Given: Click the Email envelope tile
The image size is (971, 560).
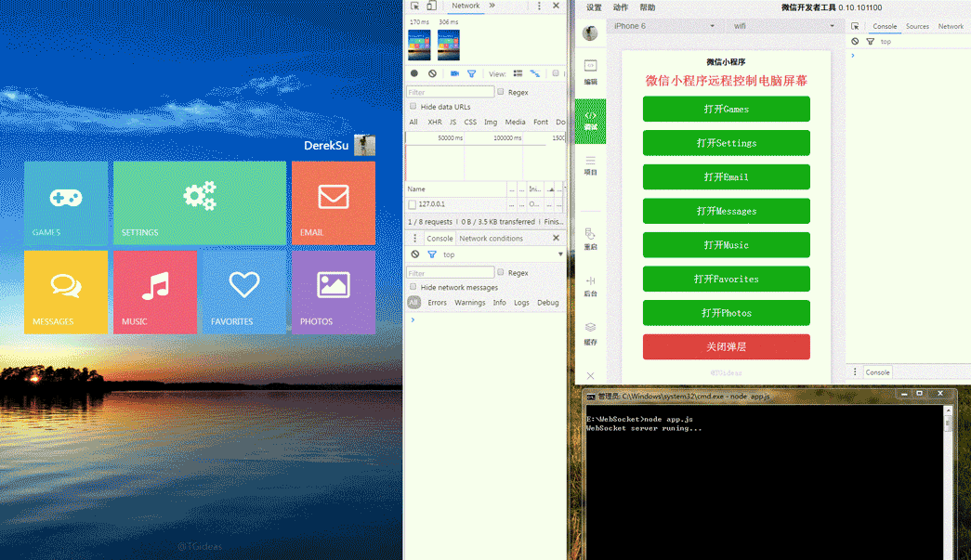Looking at the screenshot, I should tap(333, 202).
